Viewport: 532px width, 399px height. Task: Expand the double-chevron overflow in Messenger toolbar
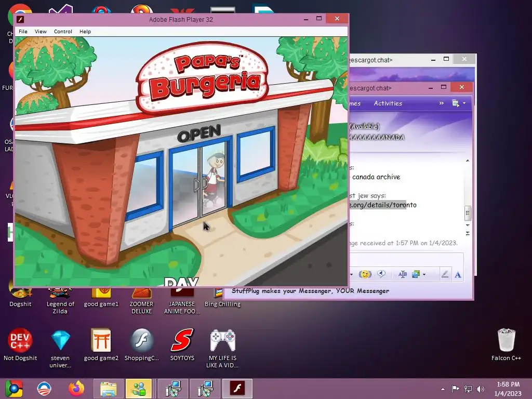tap(441, 103)
